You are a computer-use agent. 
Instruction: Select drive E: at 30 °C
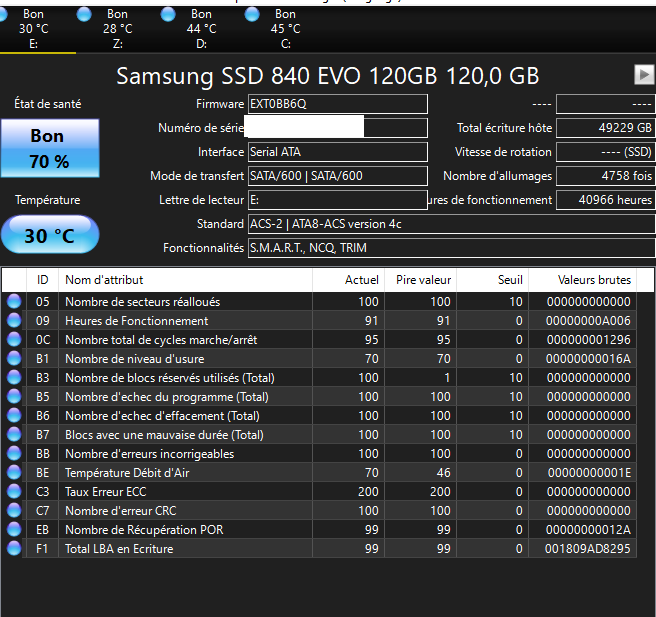(33, 28)
